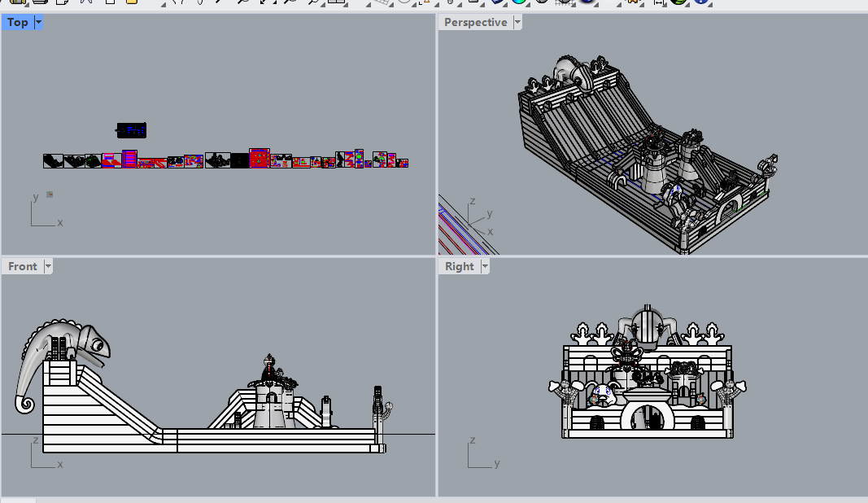This screenshot has width=868, height=503.
Task: Select the Perspective viewport title
Action: click(x=475, y=23)
